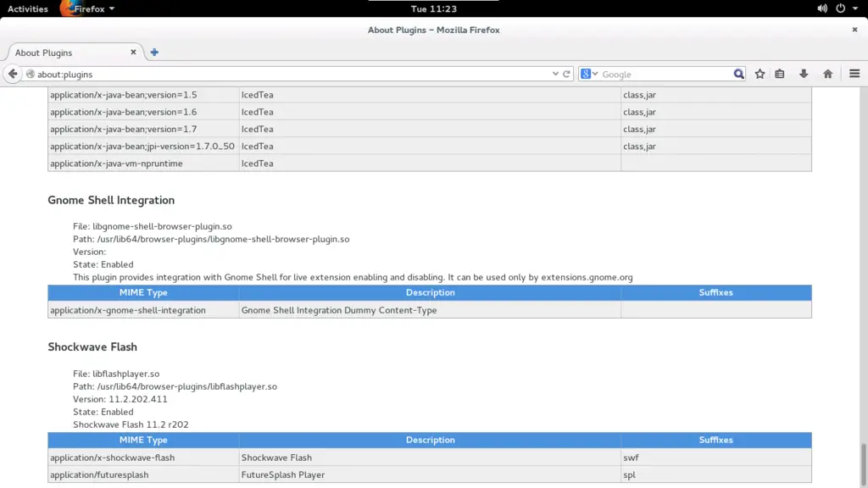Viewport: 868px width, 488px height.
Task: Click the Shockwave Flash 11.2 r202 line
Action: (x=131, y=425)
